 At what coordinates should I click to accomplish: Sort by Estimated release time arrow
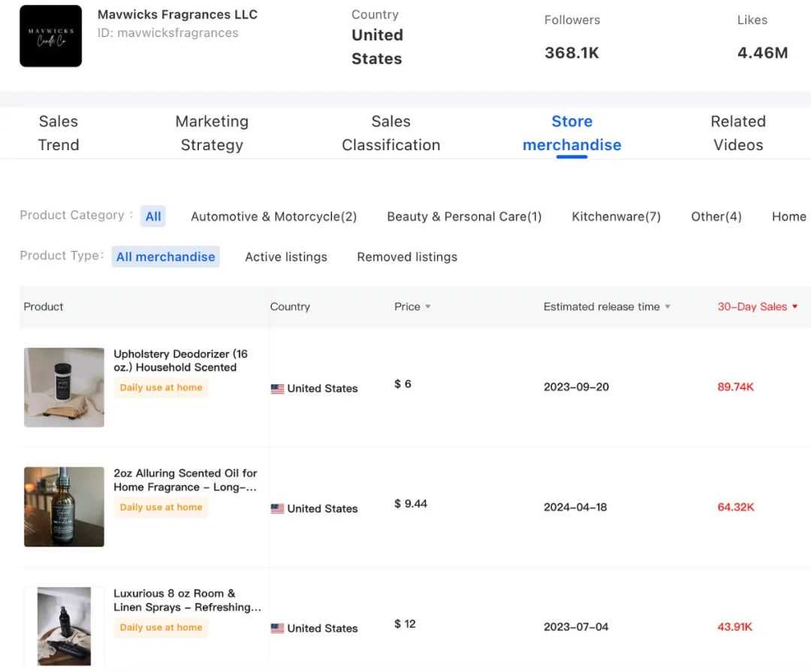coord(668,307)
